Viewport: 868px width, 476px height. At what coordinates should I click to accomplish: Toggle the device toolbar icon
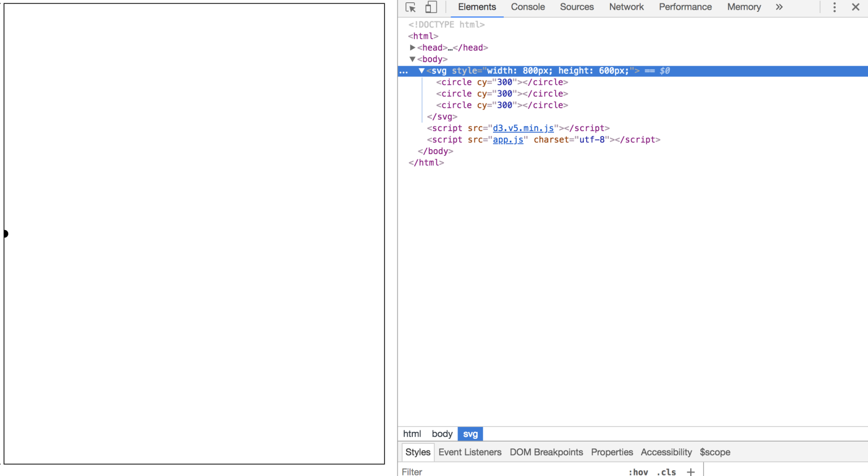[431, 7]
